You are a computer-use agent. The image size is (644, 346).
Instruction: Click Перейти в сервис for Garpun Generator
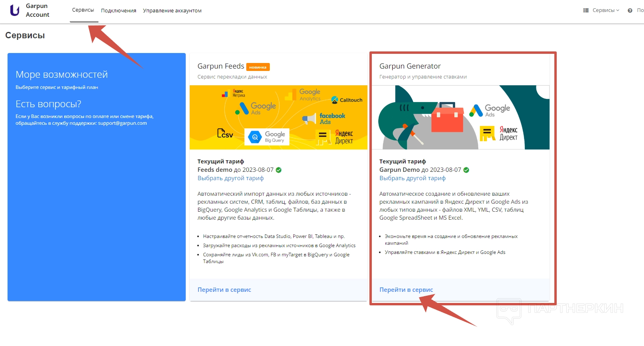coord(406,290)
